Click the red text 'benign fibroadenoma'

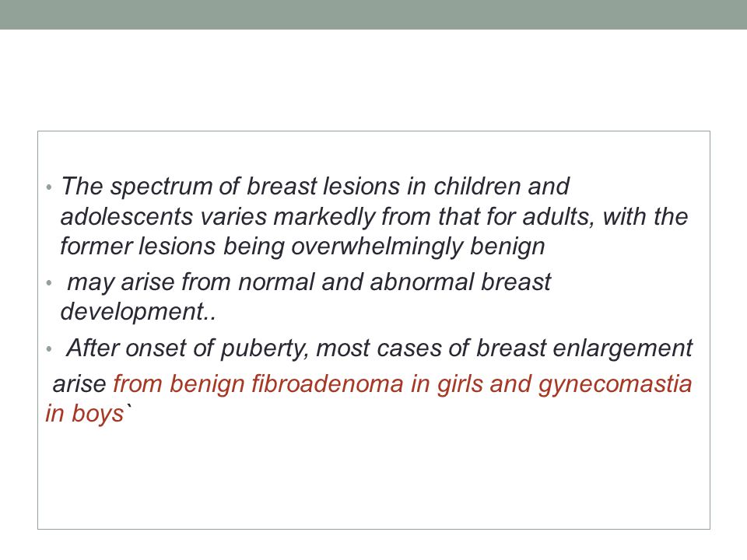(x=286, y=384)
